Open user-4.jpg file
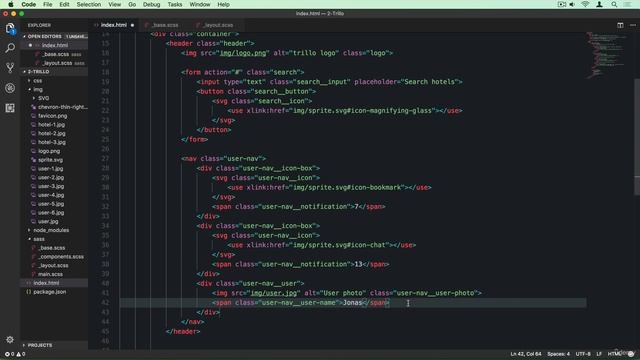 point(51,195)
